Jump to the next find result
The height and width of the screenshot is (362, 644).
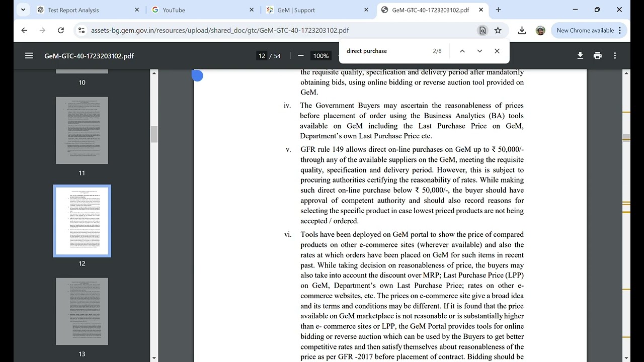[x=479, y=51]
